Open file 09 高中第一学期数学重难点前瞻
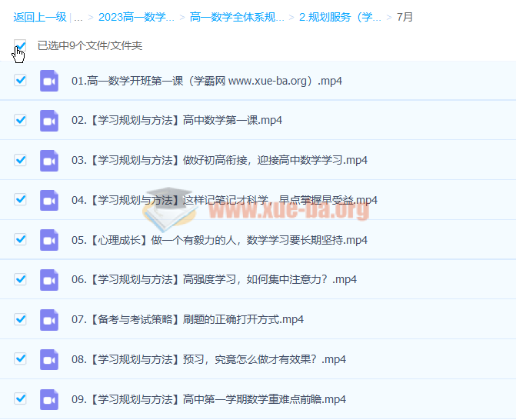 coord(208,399)
